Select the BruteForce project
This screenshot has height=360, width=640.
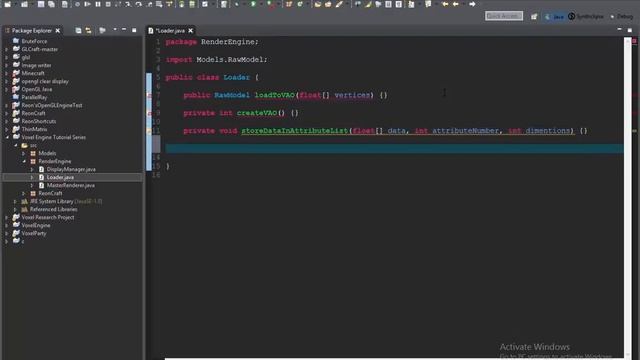tap(34, 41)
